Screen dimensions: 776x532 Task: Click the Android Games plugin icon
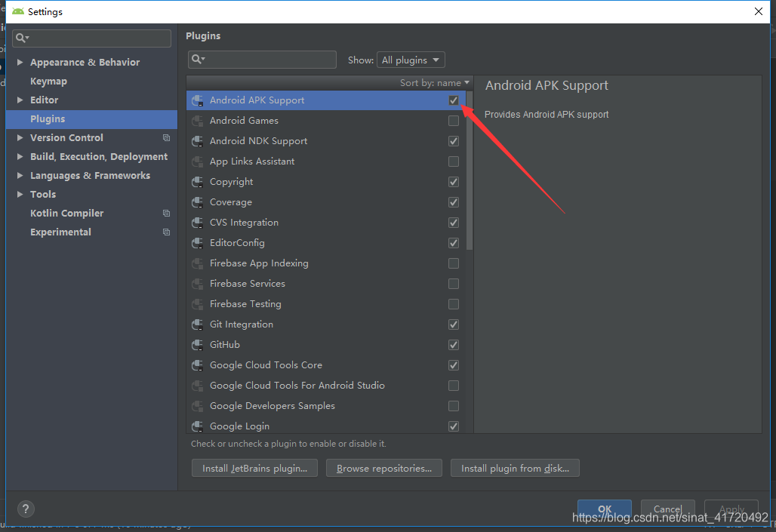pos(198,121)
